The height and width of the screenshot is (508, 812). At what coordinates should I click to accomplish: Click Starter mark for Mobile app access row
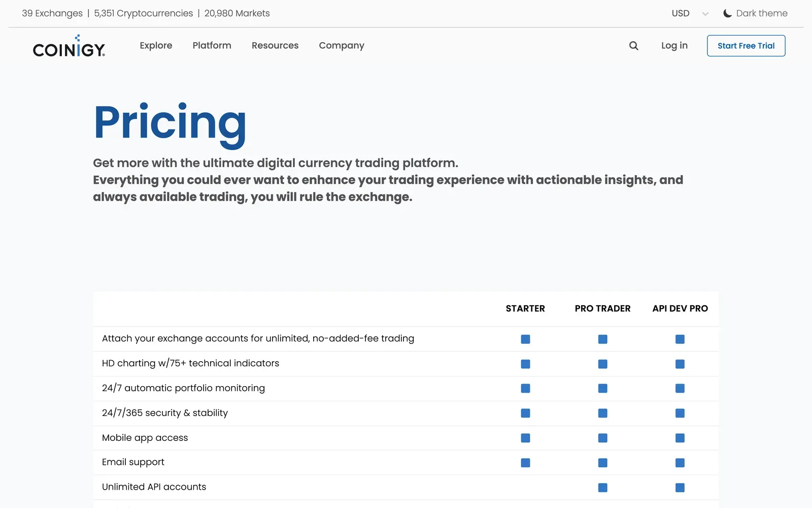(x=525, y=438)
